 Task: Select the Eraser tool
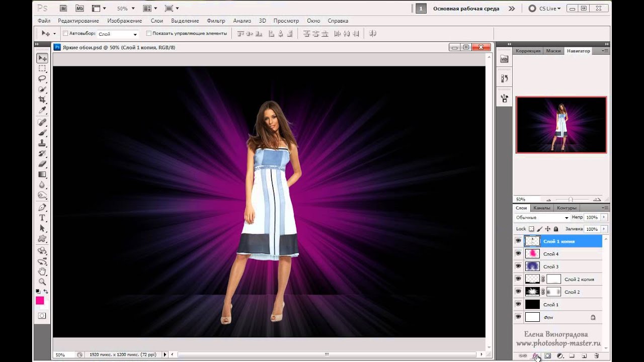(42, 164)
